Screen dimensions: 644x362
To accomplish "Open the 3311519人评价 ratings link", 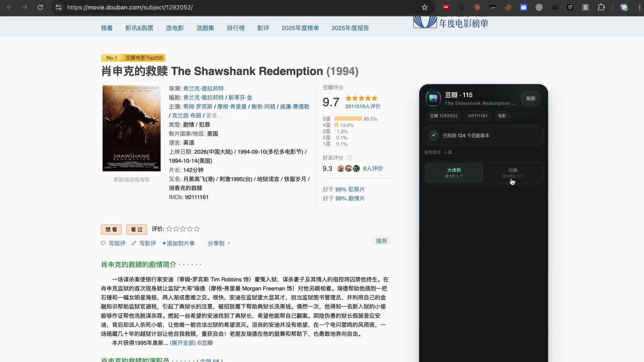I will tap(363, 106).
